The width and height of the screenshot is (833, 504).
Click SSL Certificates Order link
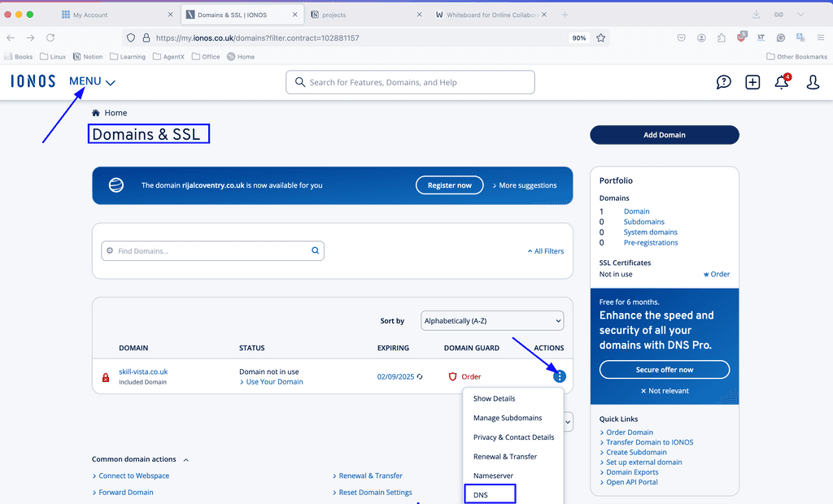(x=717, y=274)
